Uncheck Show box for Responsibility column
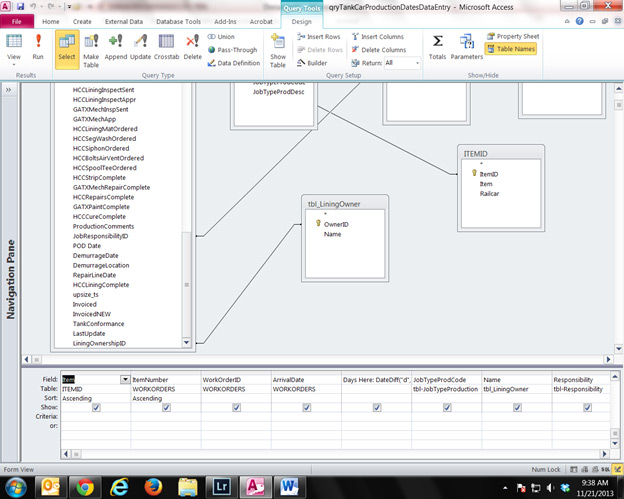The width and height of the screenshot is (624, 499). (587, 407)
